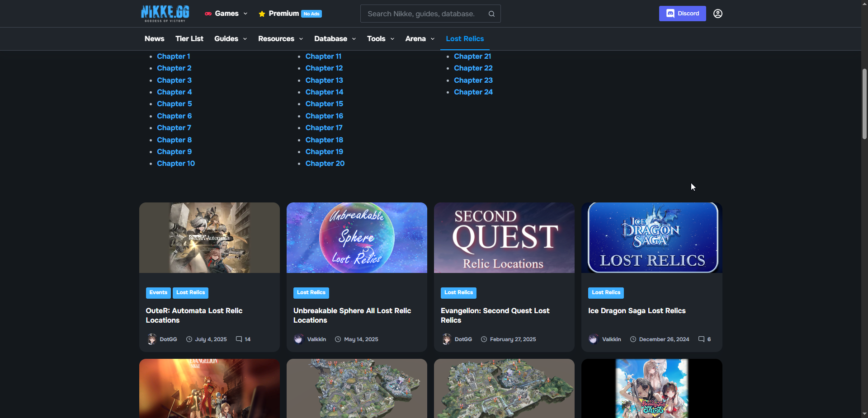The width and height of the screenshot is (868, 418).
Task: Click the Discord button
Action: 683,14
